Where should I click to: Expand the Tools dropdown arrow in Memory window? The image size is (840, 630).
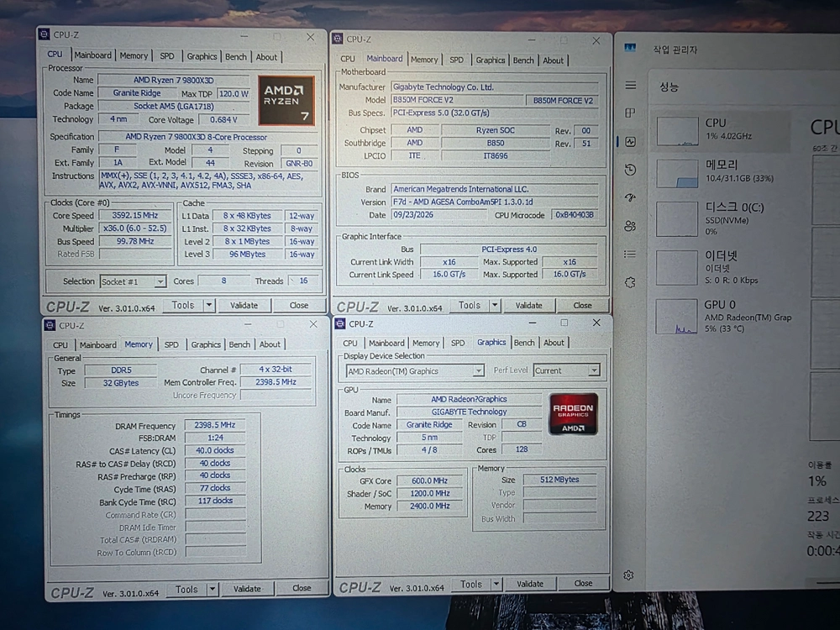click(x=213, y=590)
